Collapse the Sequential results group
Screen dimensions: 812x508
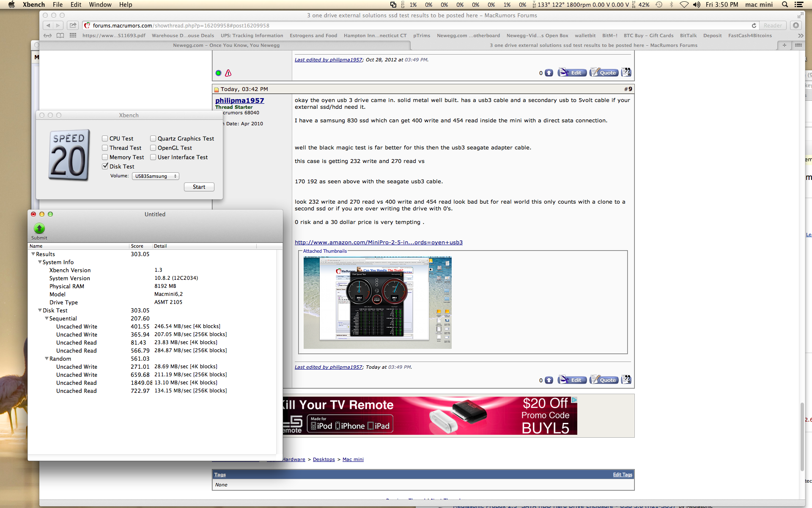(47, 318)
